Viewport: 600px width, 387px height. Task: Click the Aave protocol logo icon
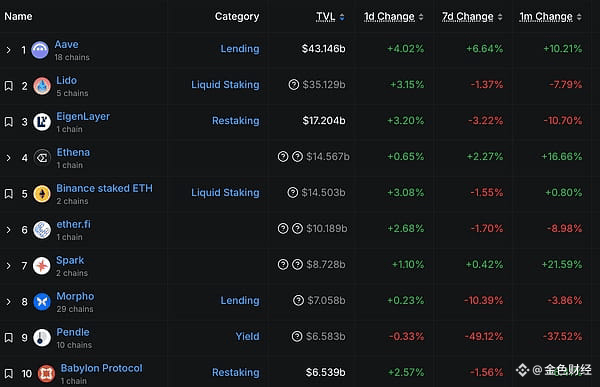pyautogui.click(x=40, y=50)
